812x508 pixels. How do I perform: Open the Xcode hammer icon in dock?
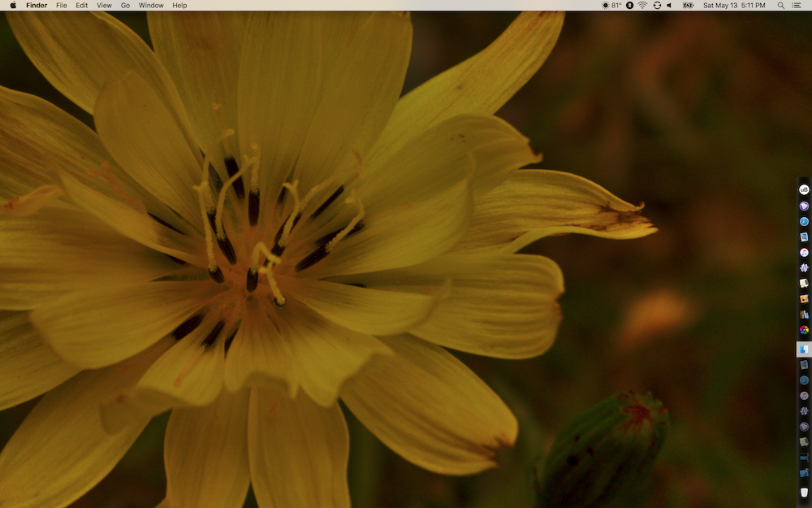tap(804, 473)
